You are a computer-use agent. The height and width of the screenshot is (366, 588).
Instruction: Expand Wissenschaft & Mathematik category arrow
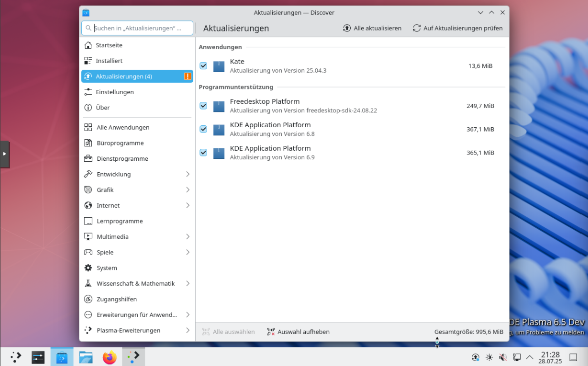(x=188, y=283)
